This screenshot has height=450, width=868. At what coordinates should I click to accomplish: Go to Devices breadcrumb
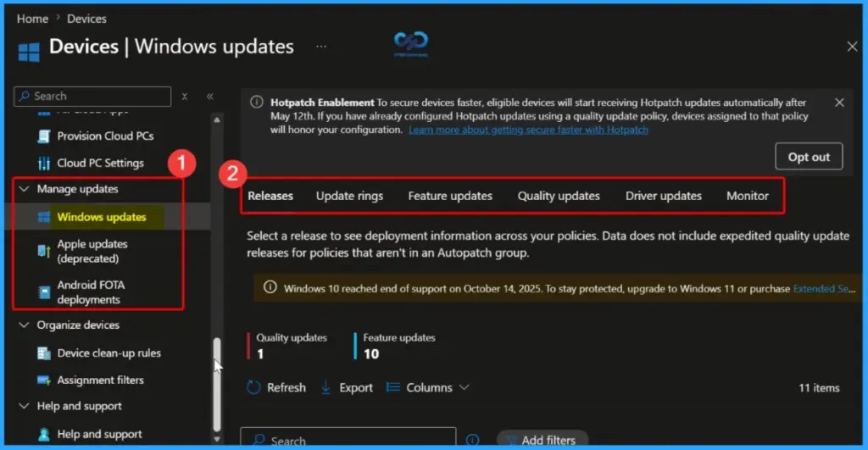(86, 19)
